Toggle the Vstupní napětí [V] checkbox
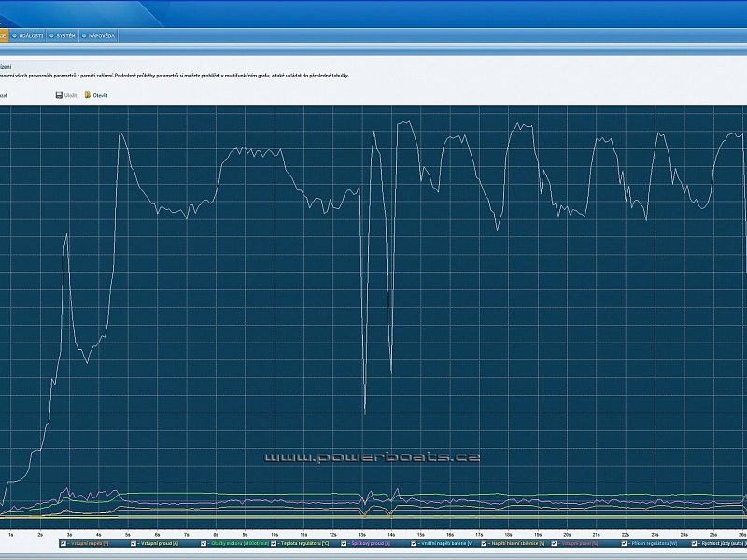The image size is (747, 560). pyautogui.click(x=63, y=543)
